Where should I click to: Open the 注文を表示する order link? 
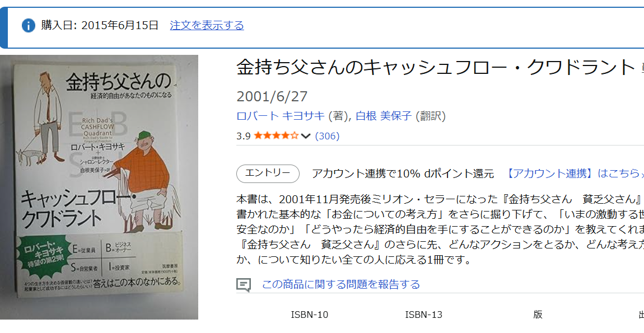(207, 25)
